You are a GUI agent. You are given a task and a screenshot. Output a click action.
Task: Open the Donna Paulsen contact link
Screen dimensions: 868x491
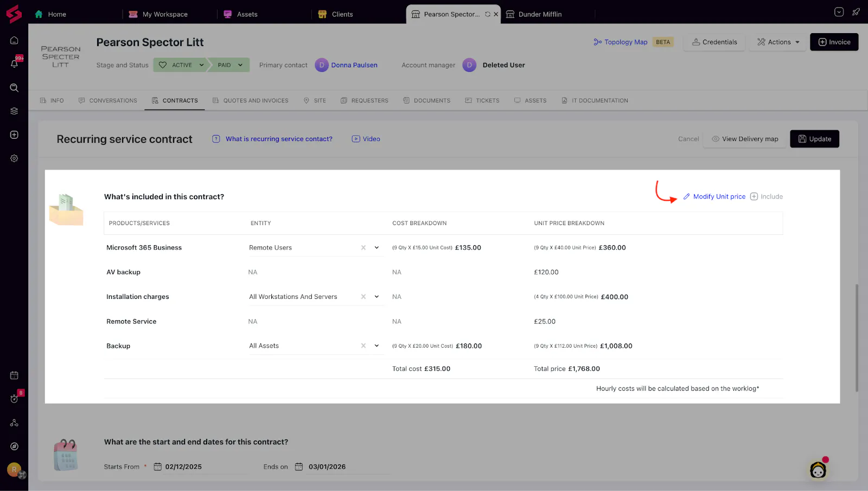coord(354,65)
